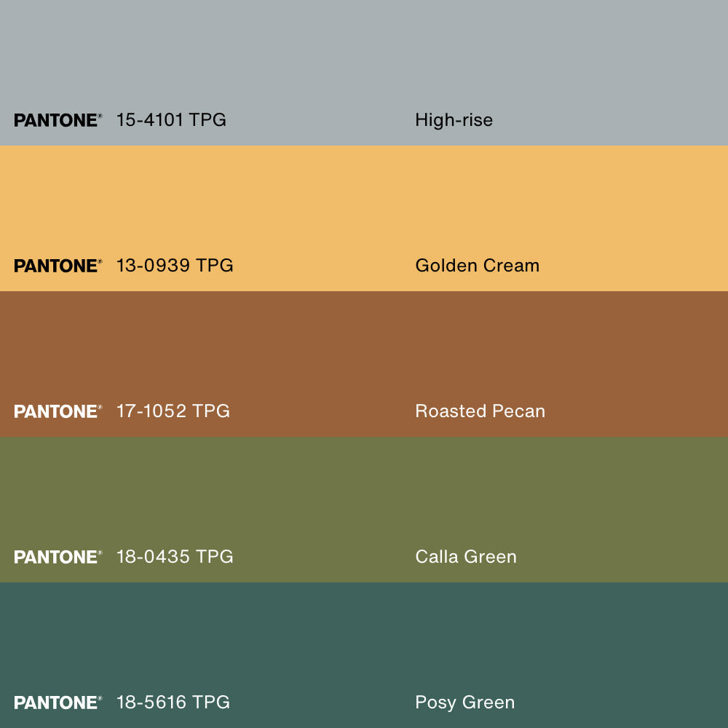The width and height of the screenshot is (728, 728).
Task: Click the code 13-0939 TPG
Action: 175,266
